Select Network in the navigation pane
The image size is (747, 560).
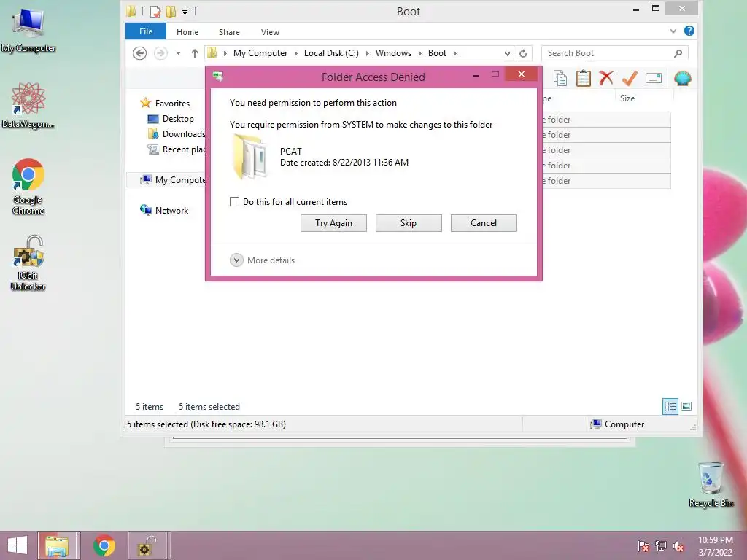point(164,211)
